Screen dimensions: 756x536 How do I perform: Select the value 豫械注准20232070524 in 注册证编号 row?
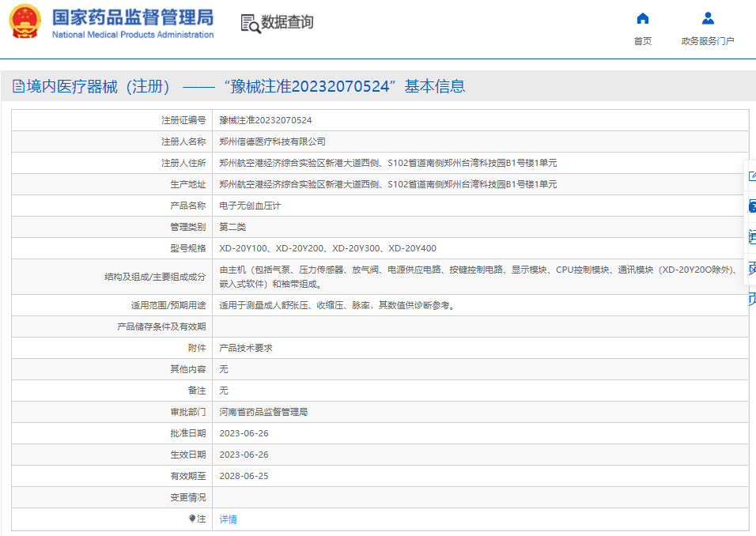coord(266,120)
